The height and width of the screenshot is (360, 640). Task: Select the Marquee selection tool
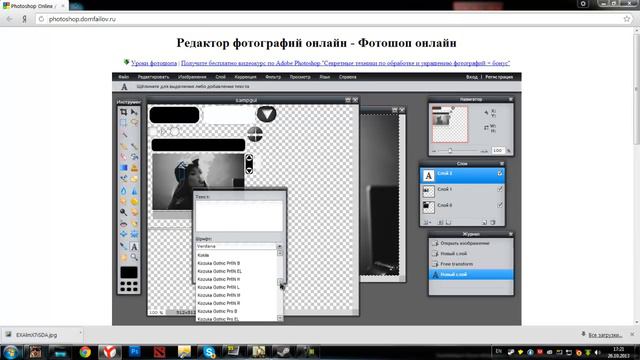123,122
